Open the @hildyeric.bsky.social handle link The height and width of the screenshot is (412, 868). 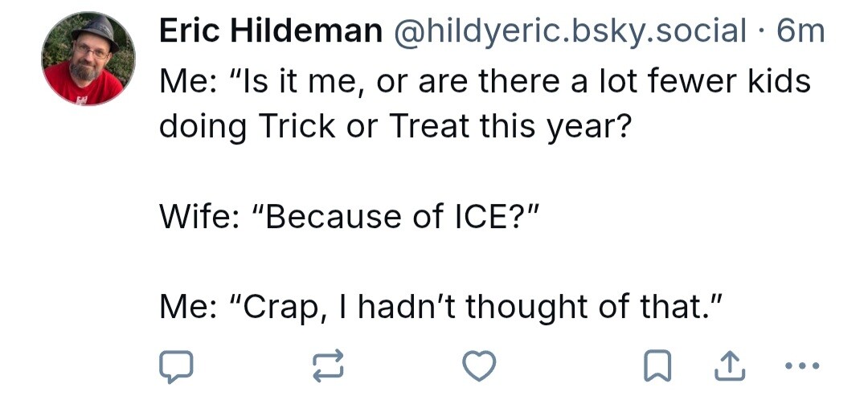click(x=569, y=31)
